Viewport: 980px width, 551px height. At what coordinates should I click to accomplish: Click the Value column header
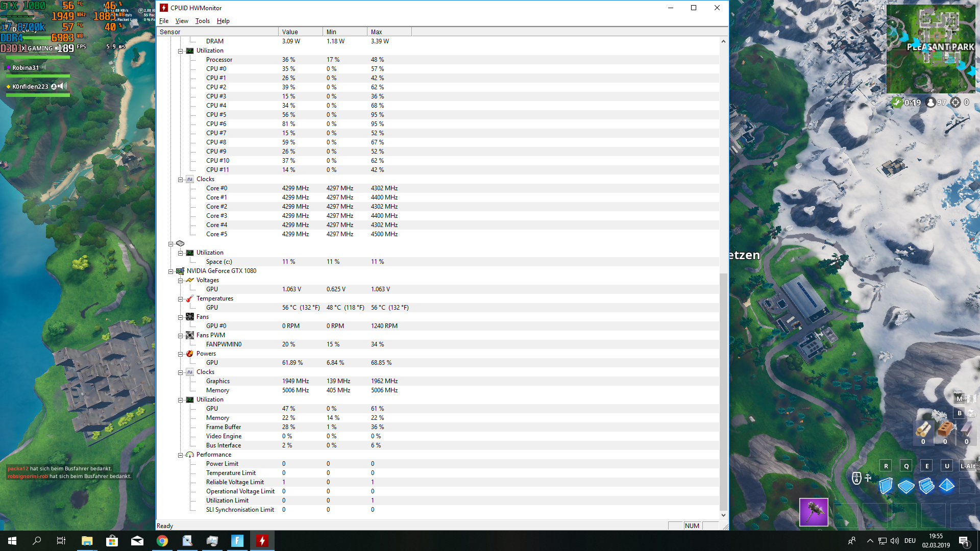[300, 32]
